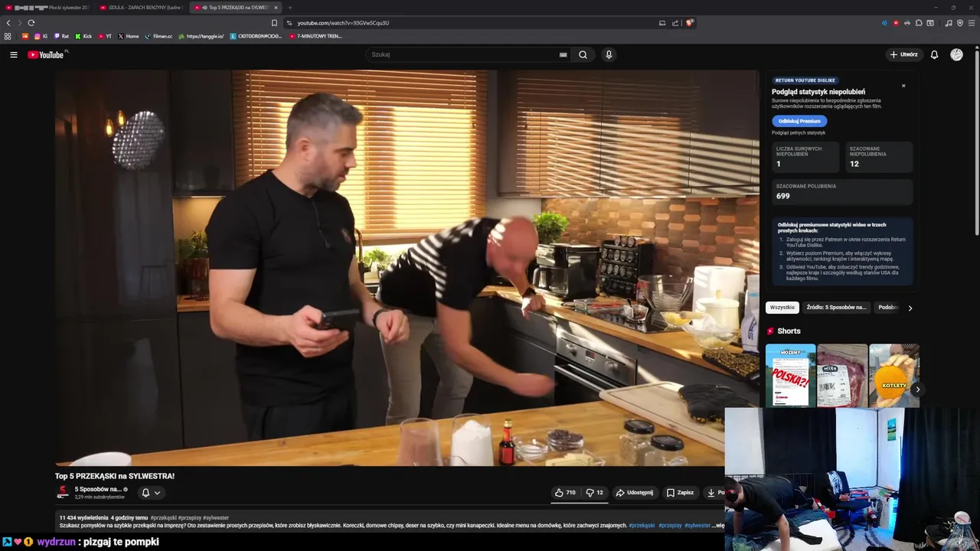Save video with Zapisz button
Viewport: 980px width, 551px height.
tap(680, 492)
